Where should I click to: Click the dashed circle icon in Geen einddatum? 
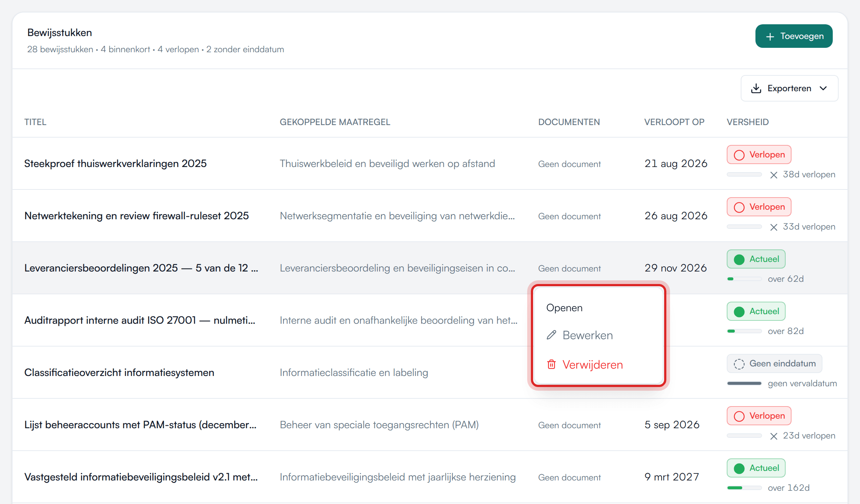pos(739,363)
